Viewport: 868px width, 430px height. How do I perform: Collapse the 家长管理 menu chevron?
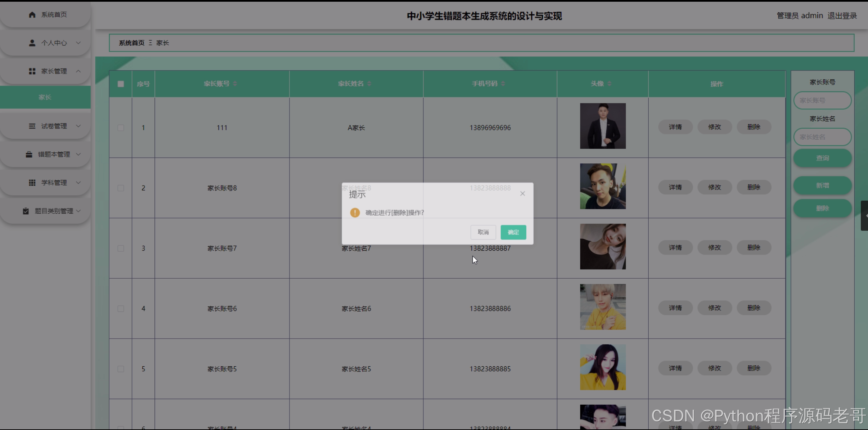tap(78, 71)
